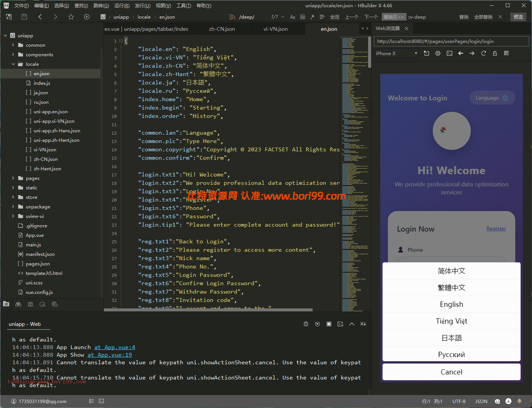Click browser forward arrow icon

click(x=472, y=54)
